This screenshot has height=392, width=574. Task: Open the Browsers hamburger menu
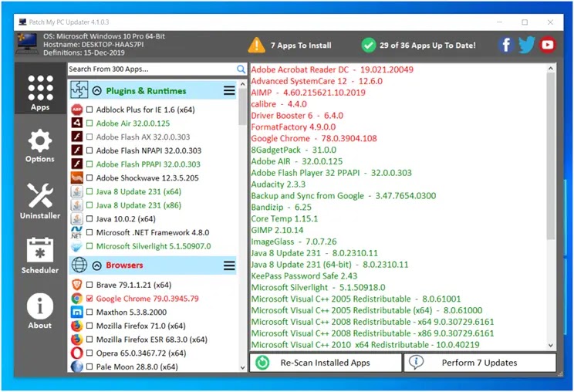tap(229, 265)
